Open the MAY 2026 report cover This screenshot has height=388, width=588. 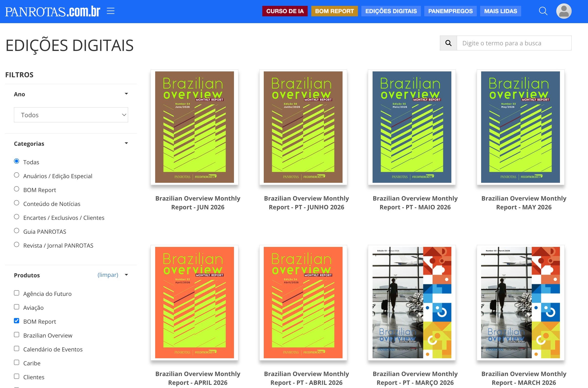pyautogui.click(x=520, y=127)
